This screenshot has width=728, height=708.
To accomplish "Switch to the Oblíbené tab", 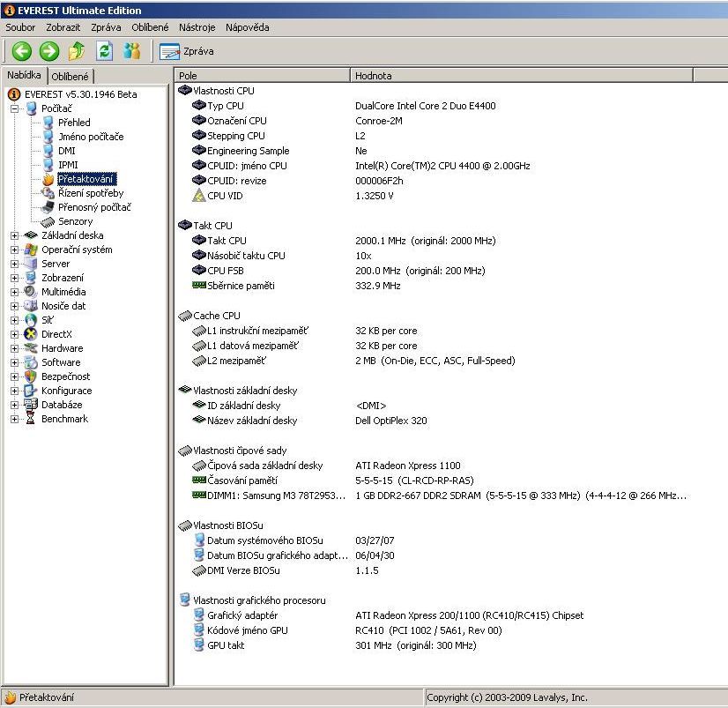I will 69,77.
